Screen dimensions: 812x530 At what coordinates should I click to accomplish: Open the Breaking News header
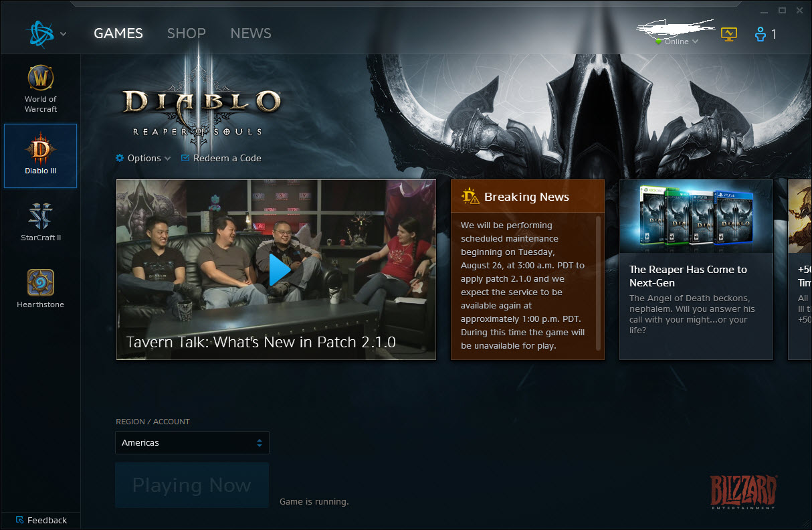[x=526, y=197]
